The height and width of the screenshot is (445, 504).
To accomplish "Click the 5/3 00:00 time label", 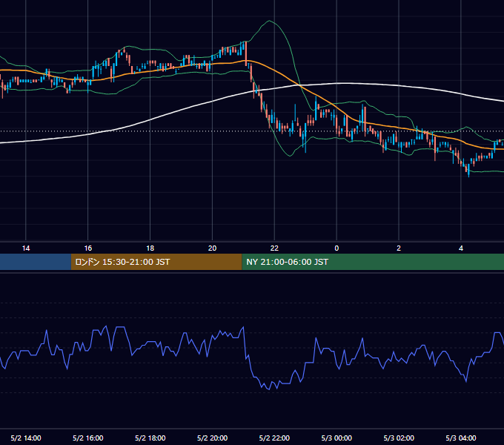I will click(336, 438).
